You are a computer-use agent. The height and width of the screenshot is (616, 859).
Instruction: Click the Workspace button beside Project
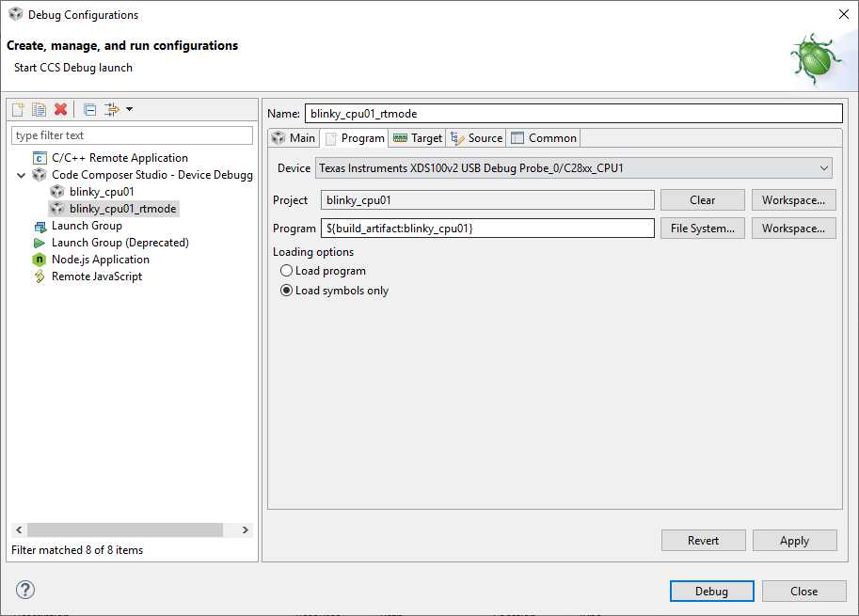click(x=795, y=199)
